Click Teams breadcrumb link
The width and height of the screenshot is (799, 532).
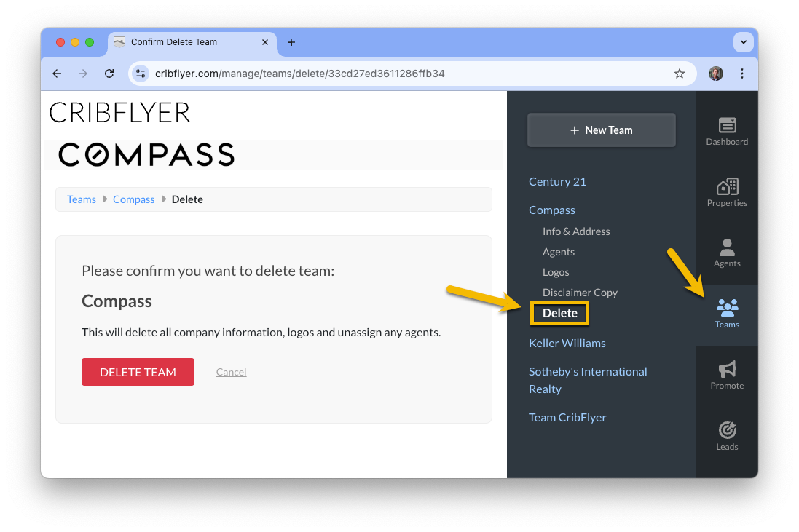[x=82, y=199]
